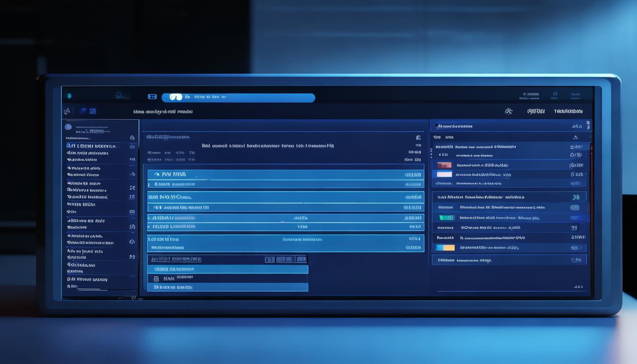This screenshot has width=637, height=364.
Task: Click the round avatar icon atop the left sidebar
Action: click(68, 127)
